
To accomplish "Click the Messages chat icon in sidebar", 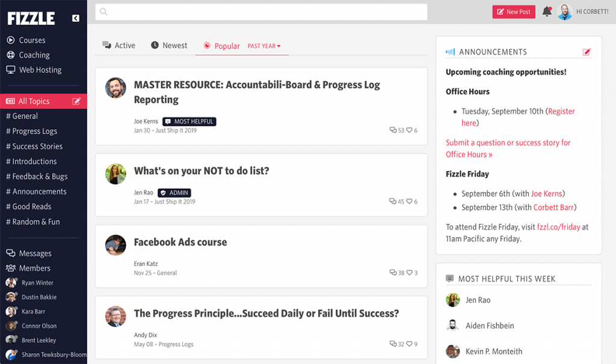I will pos(11,253).
